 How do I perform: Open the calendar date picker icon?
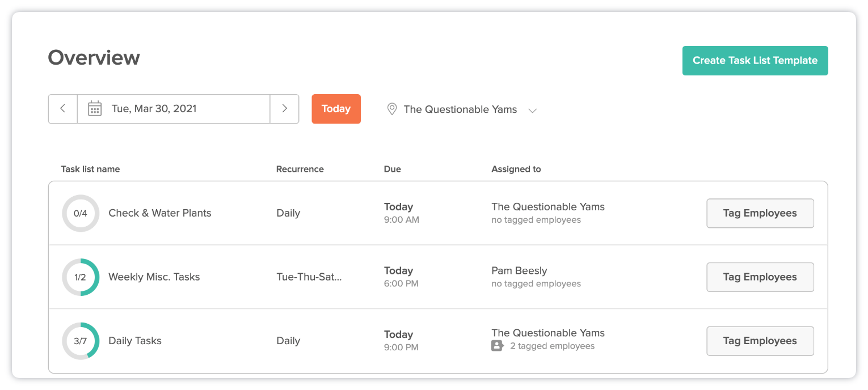[94, 109]
